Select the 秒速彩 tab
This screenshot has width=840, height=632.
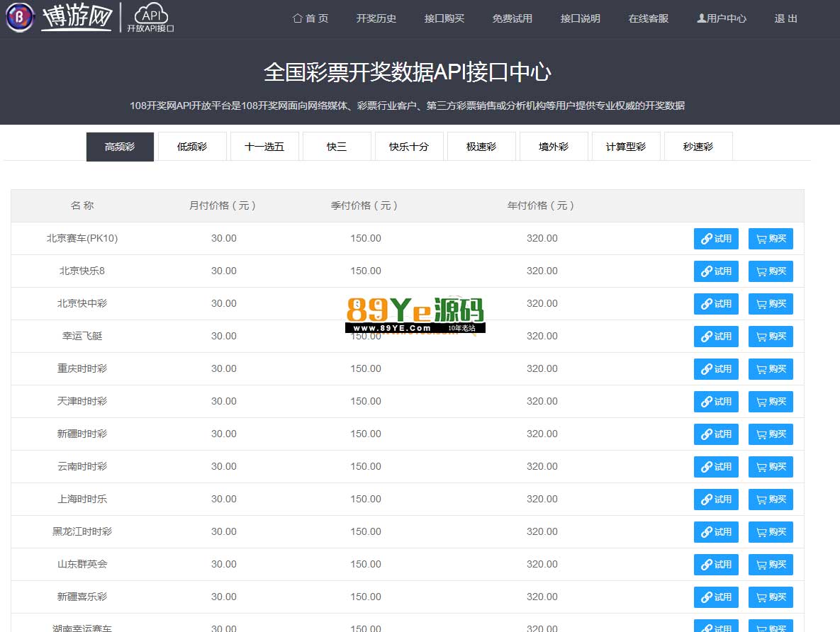[x=698, y=147]
